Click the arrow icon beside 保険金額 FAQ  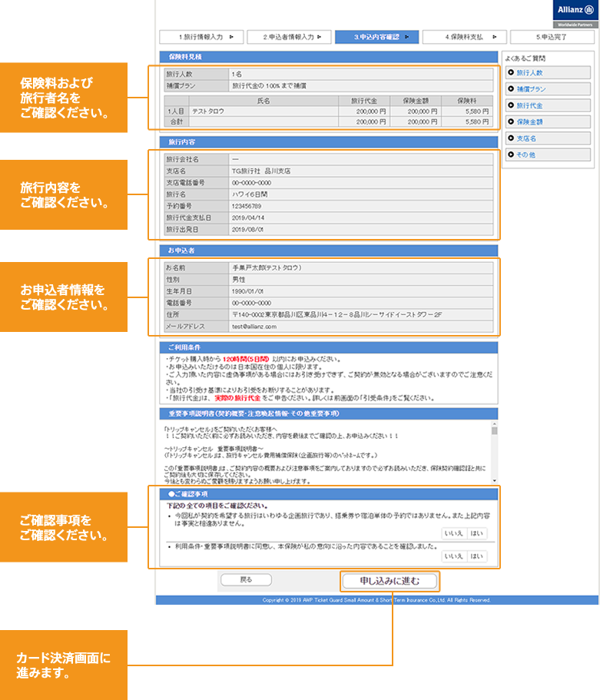511,121
